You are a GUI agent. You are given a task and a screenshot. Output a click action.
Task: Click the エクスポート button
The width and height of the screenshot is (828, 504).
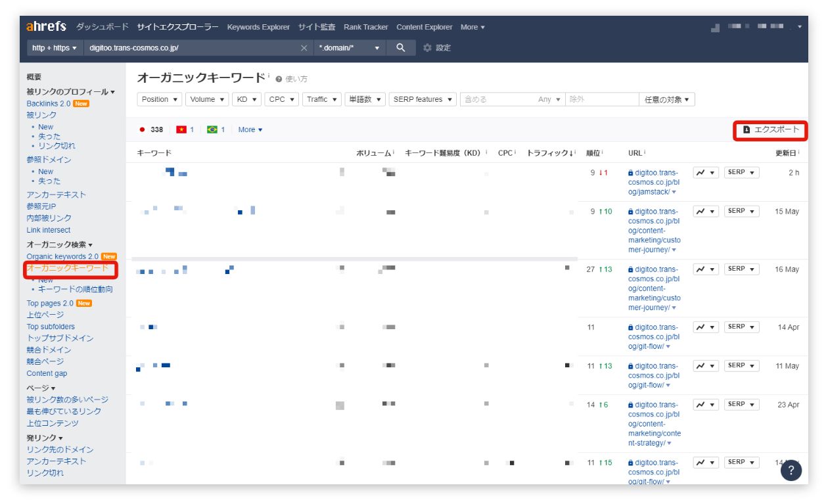click(771, 130)
